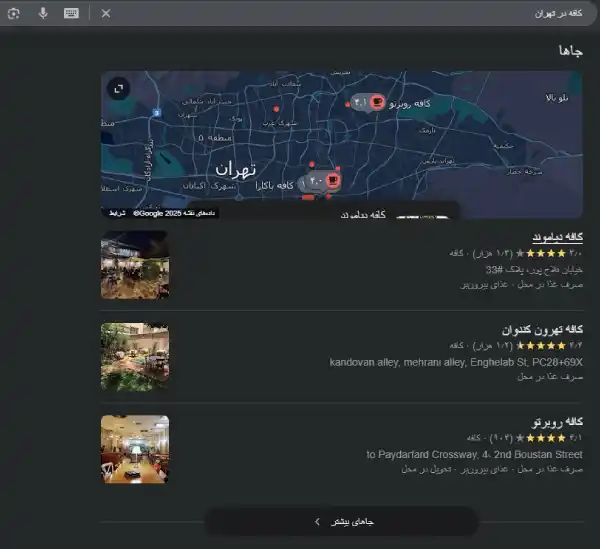Click the کافه روبرتو photo thumbnail

click(135, 449)
